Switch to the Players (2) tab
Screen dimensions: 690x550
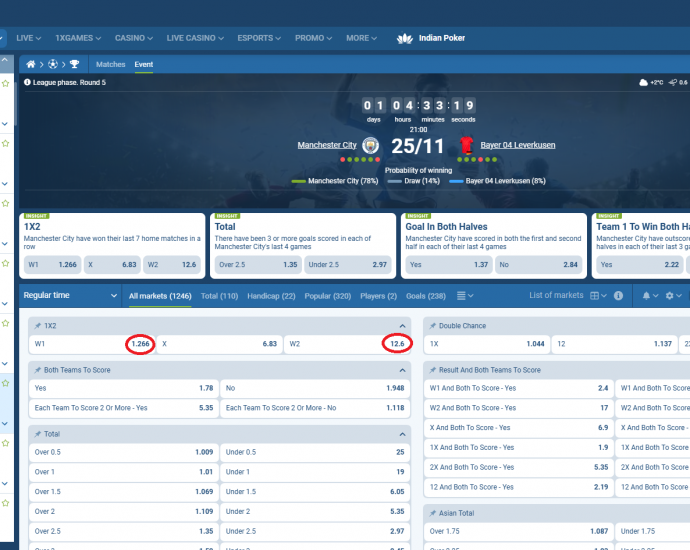pyautogui.click(x=378, y=296)
